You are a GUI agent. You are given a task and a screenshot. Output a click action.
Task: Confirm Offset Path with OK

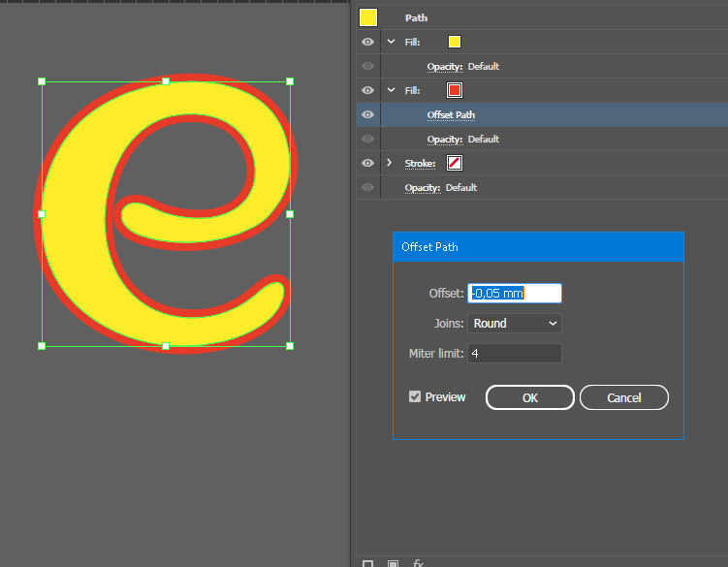coord(529,397)
